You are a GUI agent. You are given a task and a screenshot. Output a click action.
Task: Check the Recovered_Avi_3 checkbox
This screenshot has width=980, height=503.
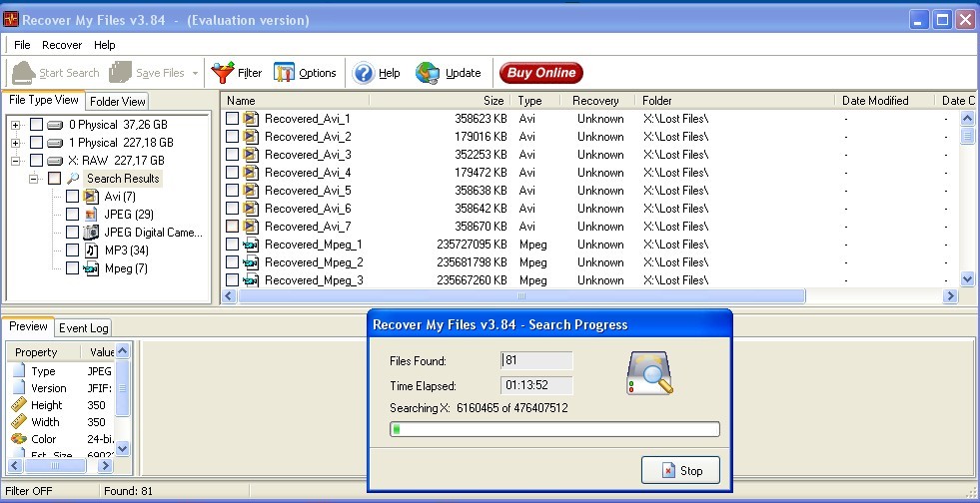(x=232, y=154)
